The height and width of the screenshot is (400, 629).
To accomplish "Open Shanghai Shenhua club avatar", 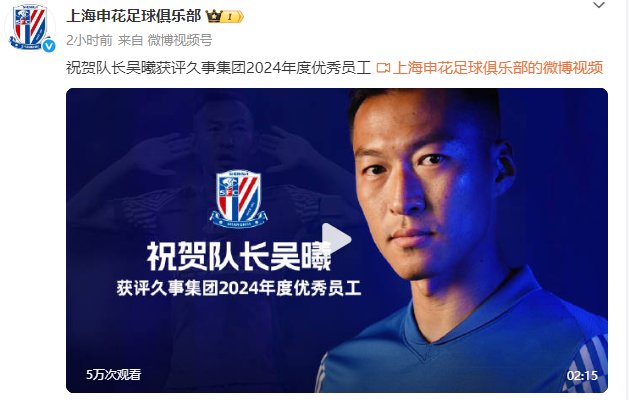I will click(x=30, y=28).
